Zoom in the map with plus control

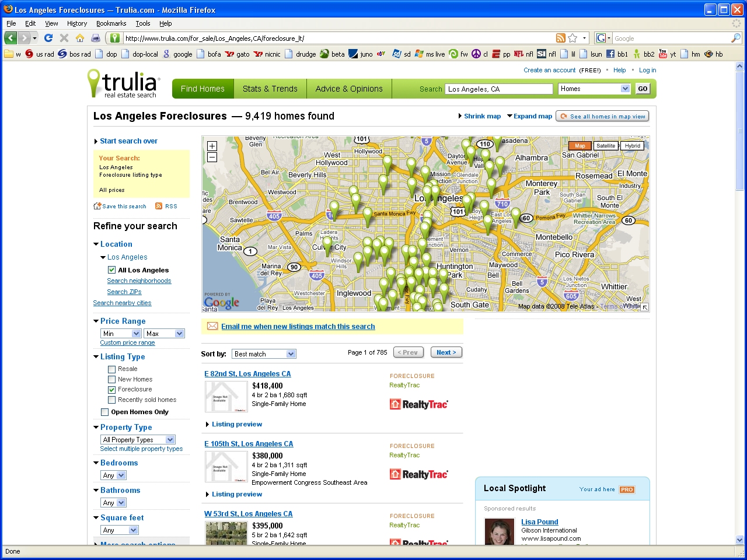pyautogui.click(x=212, y=146)
